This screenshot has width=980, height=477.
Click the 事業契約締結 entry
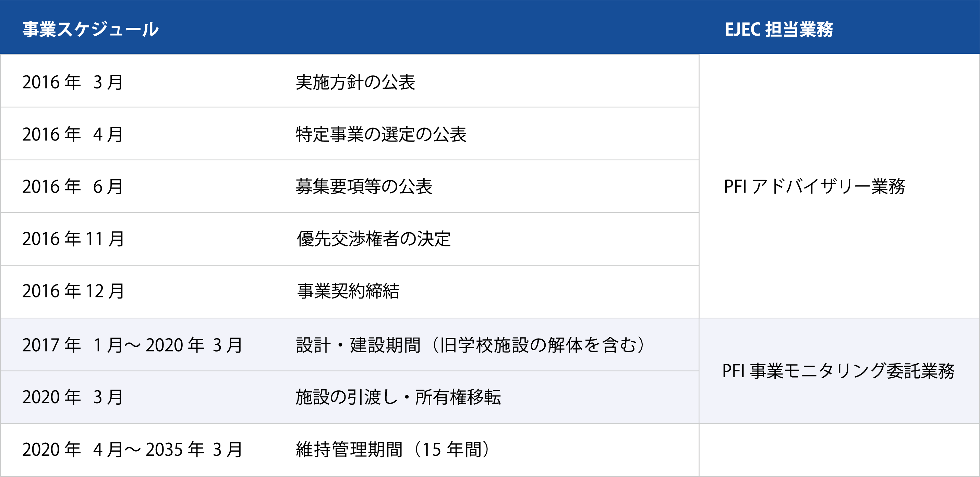click(348, 291)
